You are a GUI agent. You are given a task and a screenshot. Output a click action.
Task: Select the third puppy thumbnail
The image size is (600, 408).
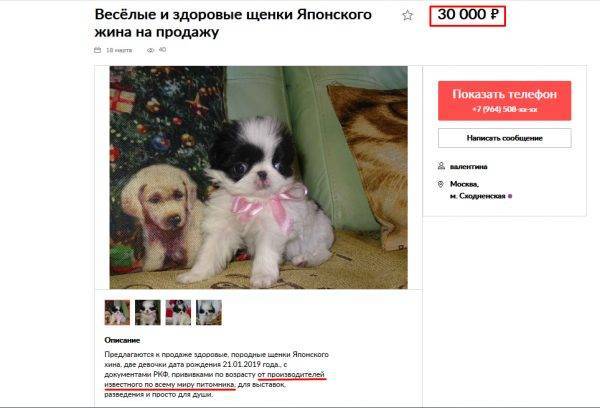coord(178,313)
